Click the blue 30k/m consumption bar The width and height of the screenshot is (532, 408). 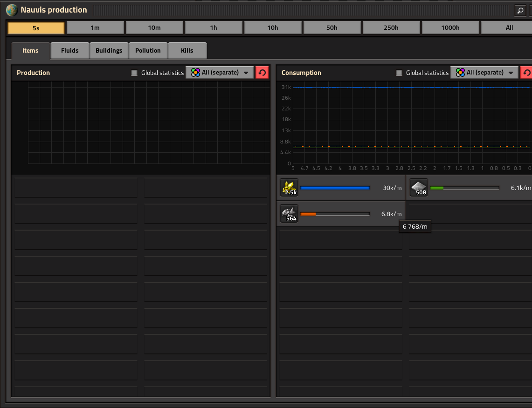[335, 188]
